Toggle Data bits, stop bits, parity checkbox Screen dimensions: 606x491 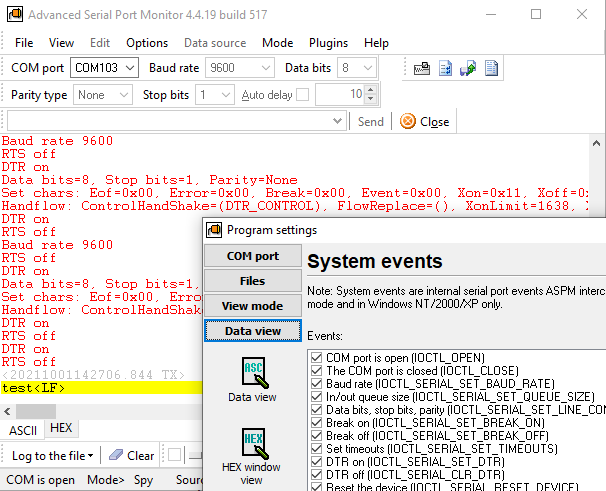pyautogui.click(x=317, y=409)
